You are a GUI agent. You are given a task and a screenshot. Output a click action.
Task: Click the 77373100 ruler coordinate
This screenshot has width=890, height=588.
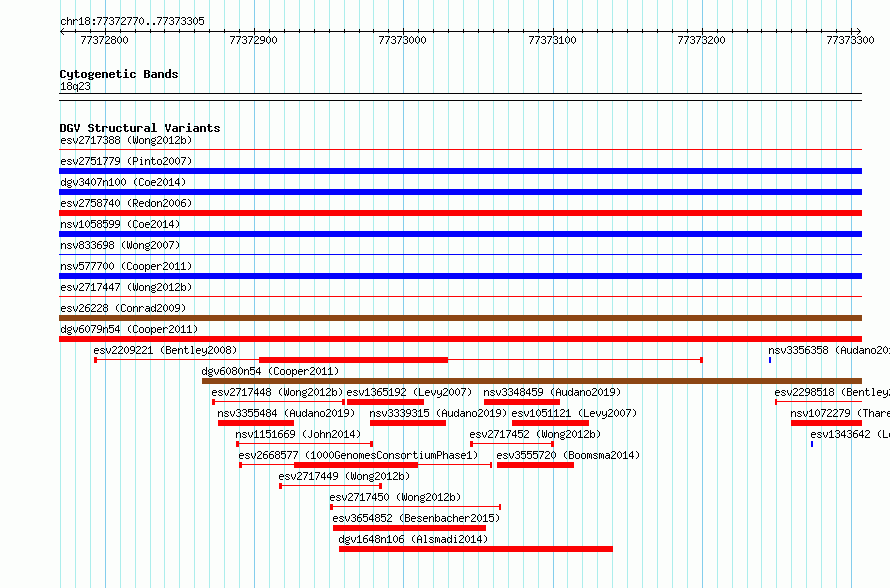(x=552, y=40)
